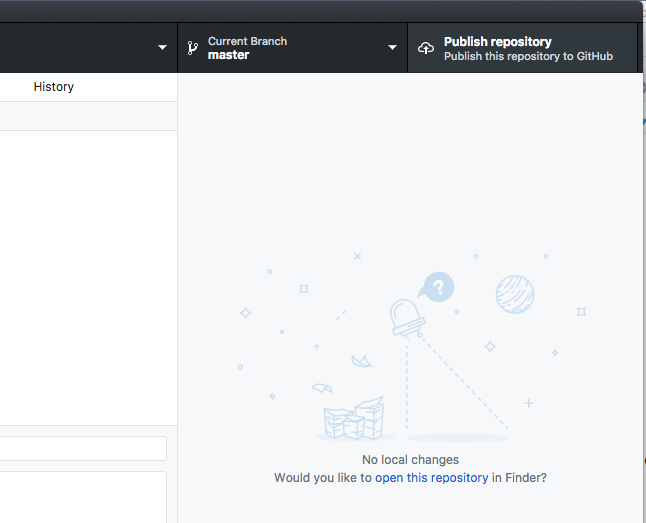Click the changes list header bar below History
The image size is (646, 523).
pyautogui.click(x=88, y=116)
